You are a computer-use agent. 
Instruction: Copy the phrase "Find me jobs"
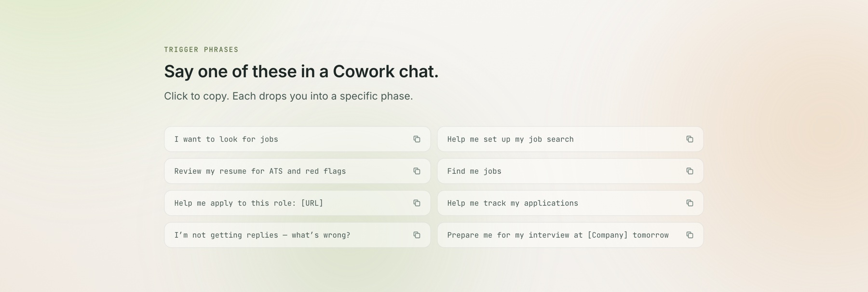(x=555, y=171)
